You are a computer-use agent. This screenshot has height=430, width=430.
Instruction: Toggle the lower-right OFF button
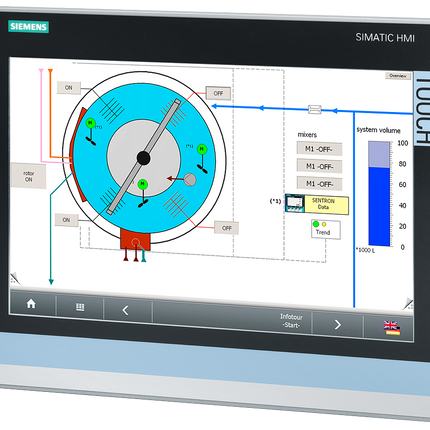coord(226,228)
